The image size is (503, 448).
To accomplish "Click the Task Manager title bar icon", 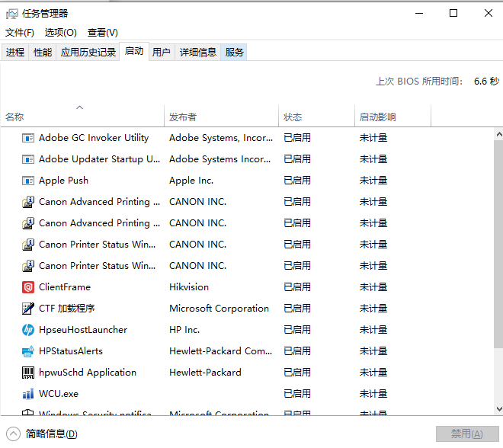I will [11, 13].
